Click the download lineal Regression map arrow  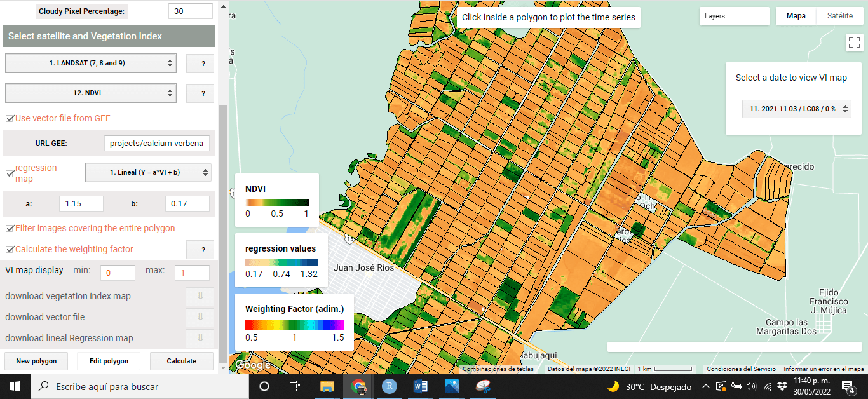point(200,338)
